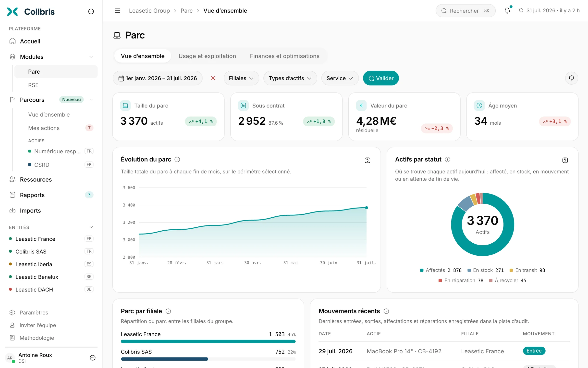Viewport: 588px width, 368px height.
Task: Click the expand icon on the Évolution du parc card
Action: pos(367,160)
